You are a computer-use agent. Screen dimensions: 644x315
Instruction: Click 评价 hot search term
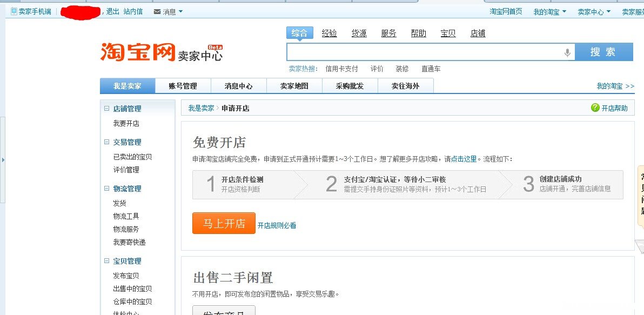click(377, 69)
